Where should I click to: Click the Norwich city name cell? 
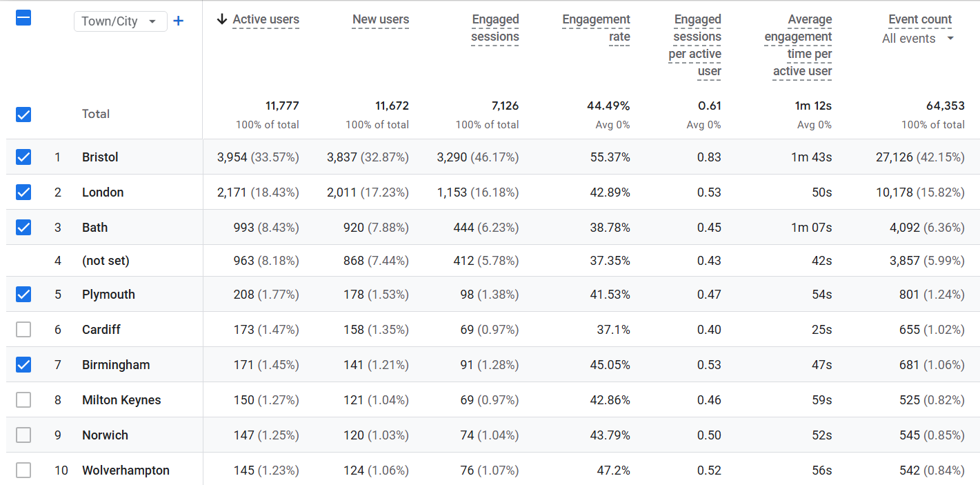105,435
